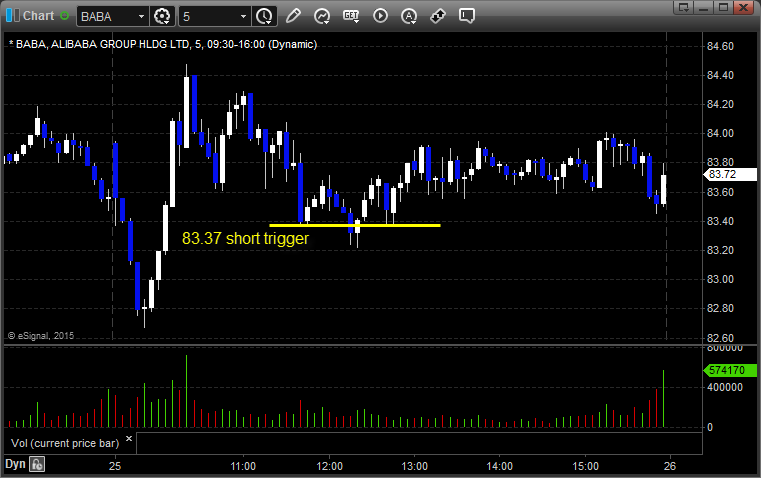Screen dimensions: 761x478
Task: Click the 12:00 time axis label
Action: (330, 466)
